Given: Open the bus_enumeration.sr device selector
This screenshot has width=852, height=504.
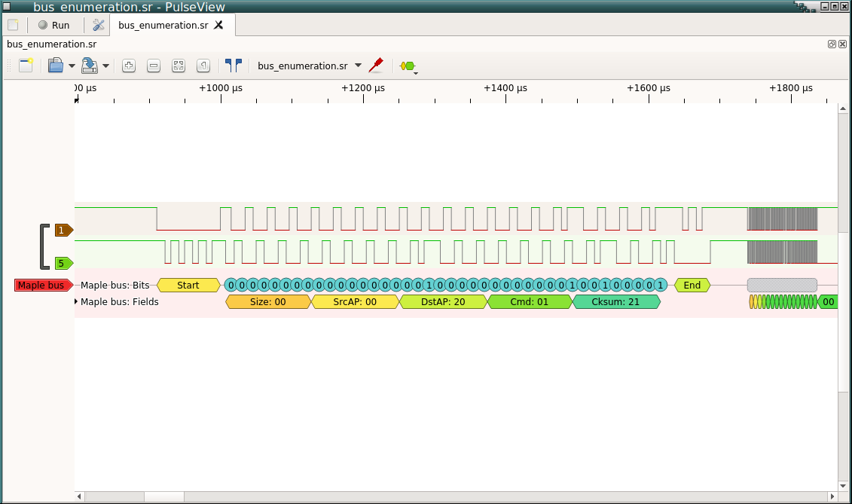Looking at the screenshot, I should [309, 66].
